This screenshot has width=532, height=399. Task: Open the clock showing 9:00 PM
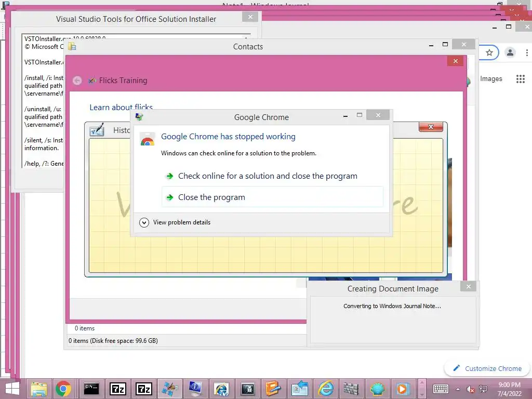509,389
